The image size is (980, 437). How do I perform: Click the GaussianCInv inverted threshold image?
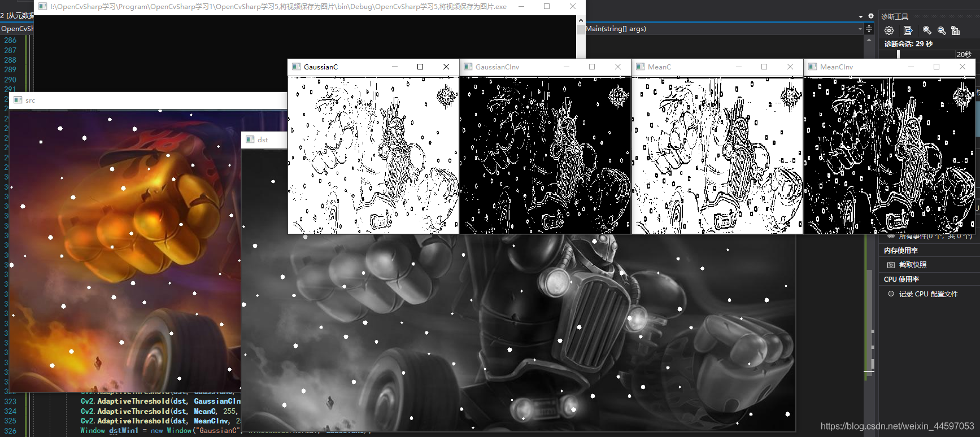point(545,155)
